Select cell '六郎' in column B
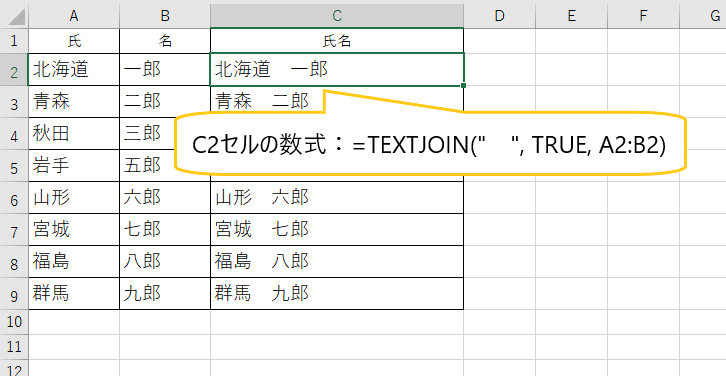The height and width of the screenshot is (376, 726). 165,198
